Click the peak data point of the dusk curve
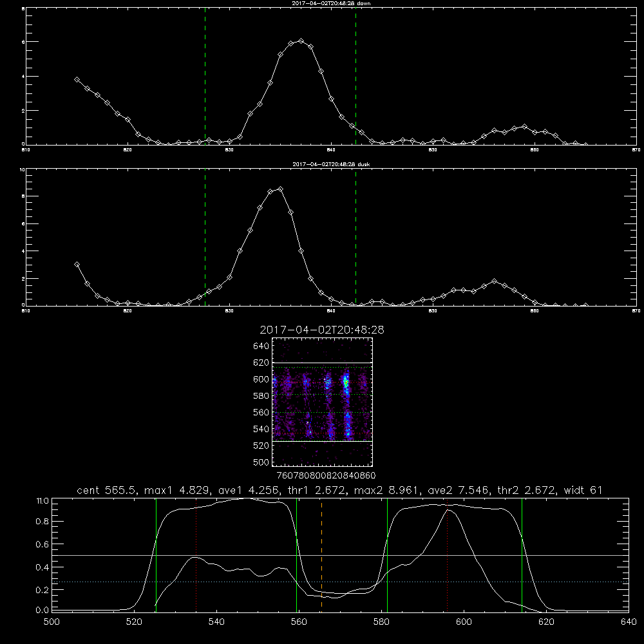 tap(281, 189)
